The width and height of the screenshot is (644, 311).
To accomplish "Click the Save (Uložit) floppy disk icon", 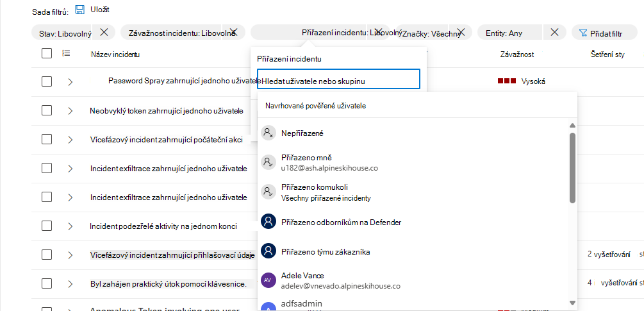I will (79, 10).
